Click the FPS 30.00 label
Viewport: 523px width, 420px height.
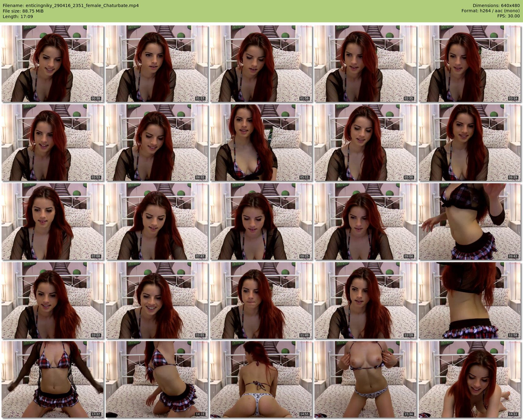click(x=508, y=17)
